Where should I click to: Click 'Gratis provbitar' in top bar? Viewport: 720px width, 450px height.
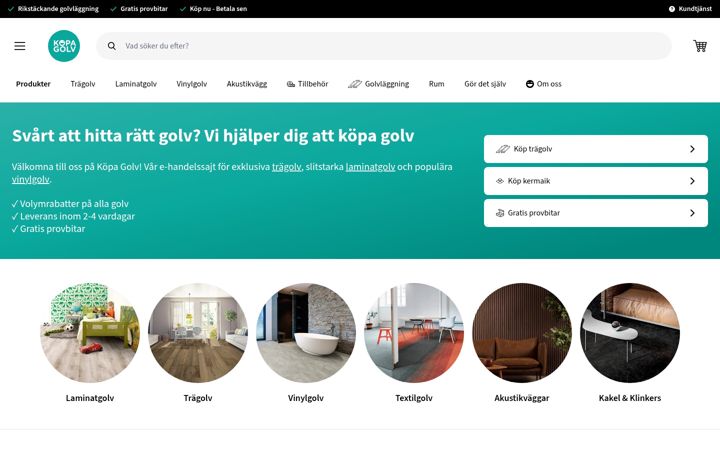coord(144,9)
